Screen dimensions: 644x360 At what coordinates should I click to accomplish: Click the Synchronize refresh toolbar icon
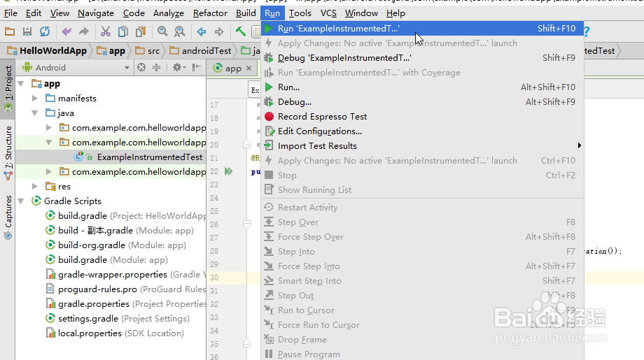(x=45, y=31)
